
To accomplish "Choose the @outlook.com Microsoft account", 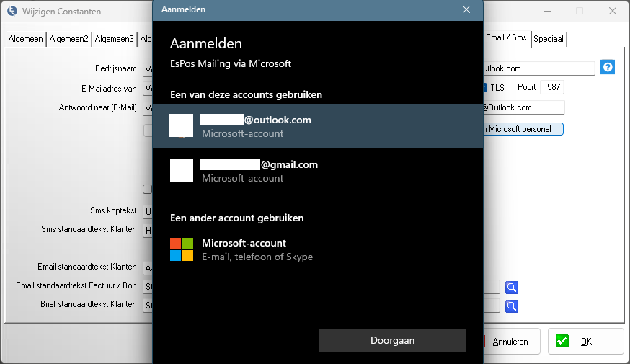I will 318,126.
